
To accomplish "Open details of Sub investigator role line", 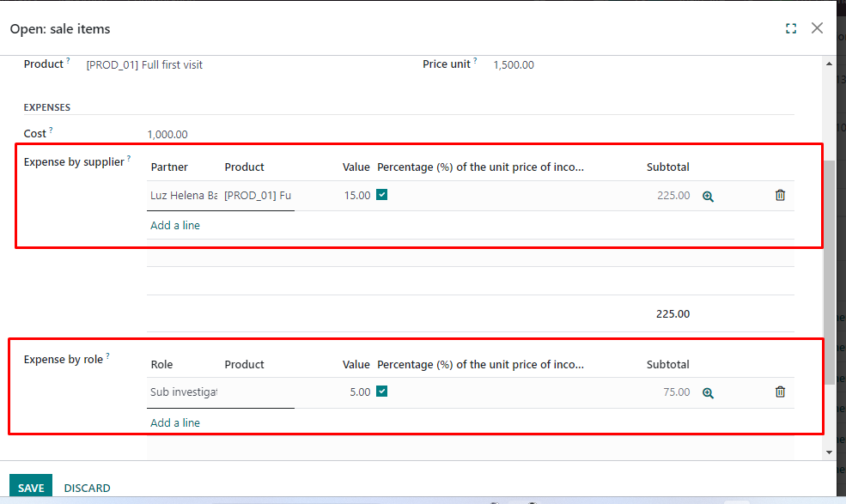I will [708, 393].
